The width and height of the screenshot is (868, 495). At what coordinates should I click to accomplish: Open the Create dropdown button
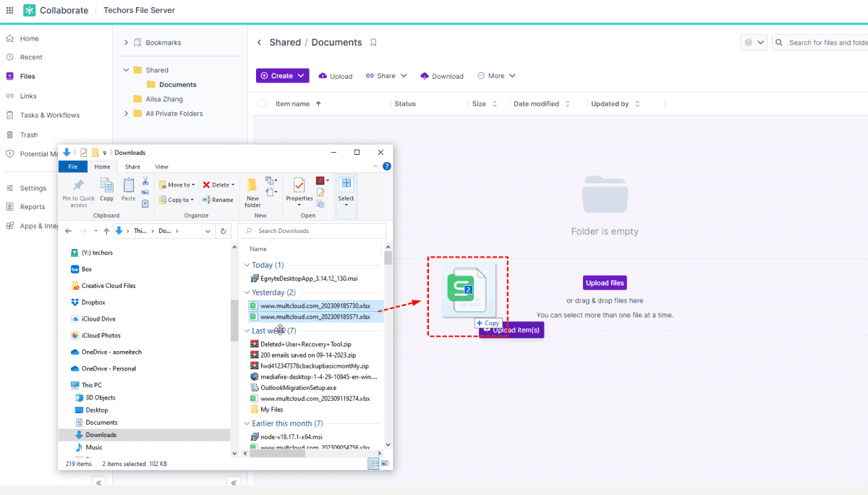click(x=282, y=76)
